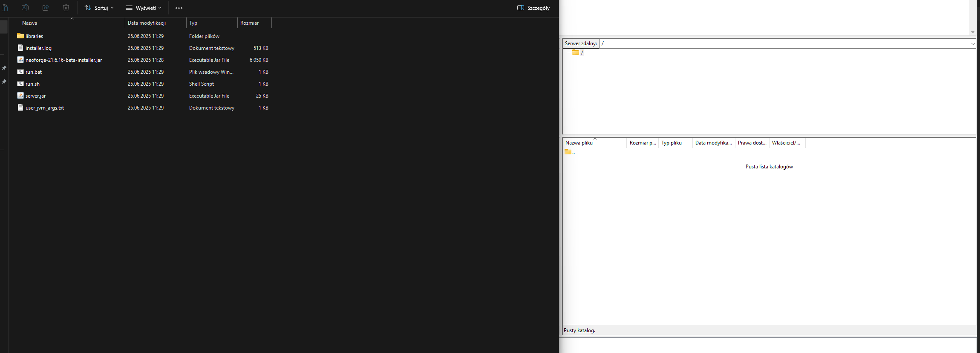Click the Rename icon in Explorer toolbar

25,8
